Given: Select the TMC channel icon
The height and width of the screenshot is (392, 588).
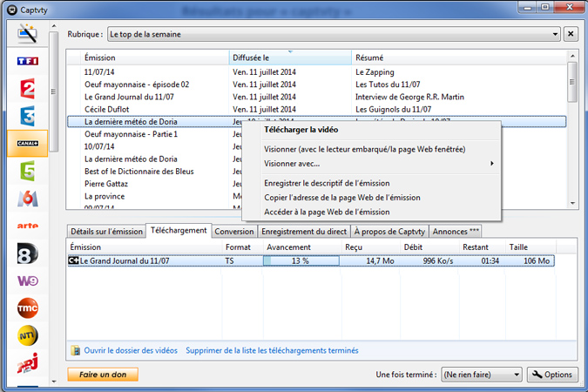Looking at the screenshot, I should tap(27, 308).
